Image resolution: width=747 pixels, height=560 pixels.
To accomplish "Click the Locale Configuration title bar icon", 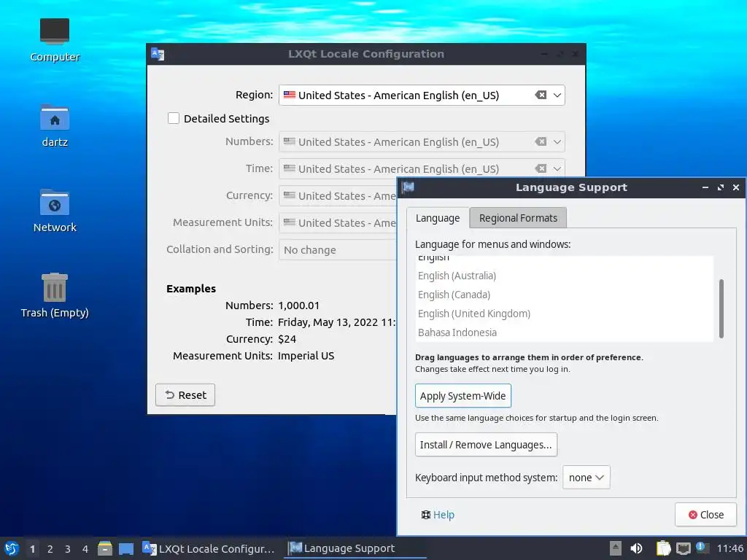I will (x=158, y=54).
